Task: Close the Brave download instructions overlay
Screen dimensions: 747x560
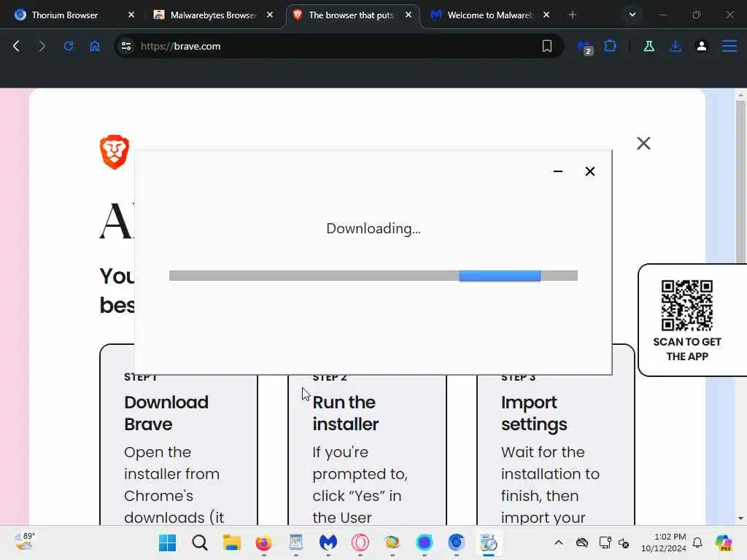Action: 643,144
